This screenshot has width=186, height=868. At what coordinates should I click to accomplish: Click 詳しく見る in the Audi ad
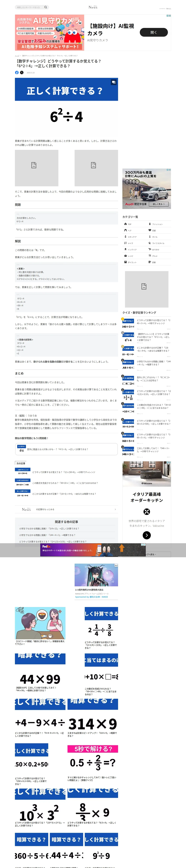(159, 204)
